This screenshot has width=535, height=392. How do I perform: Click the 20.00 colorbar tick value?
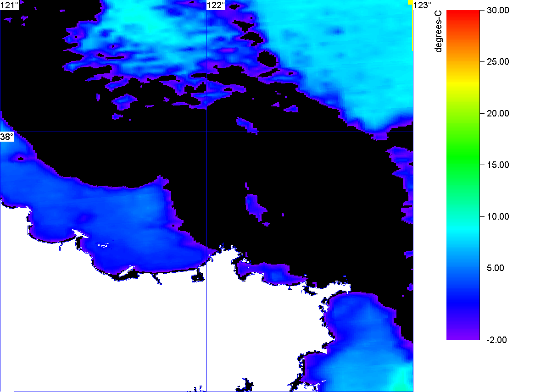[x=498, y=114]
